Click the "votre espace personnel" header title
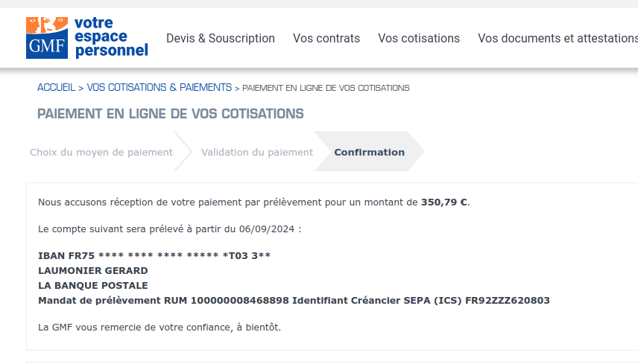This screenshot has height=364, width=638. tap(110, 37)
